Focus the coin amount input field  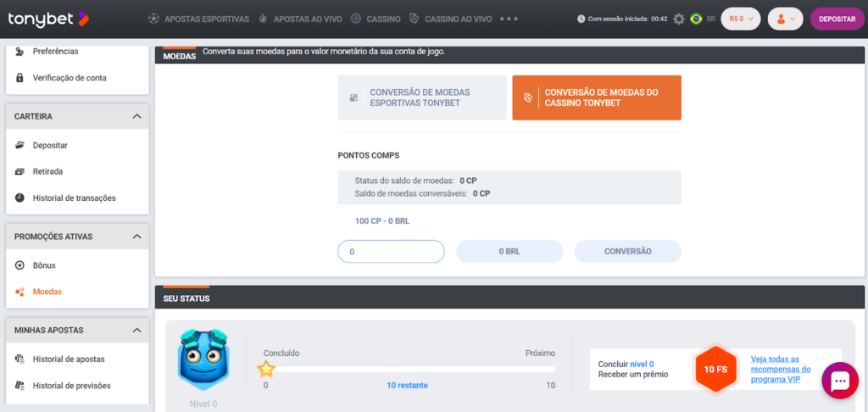(x=391, y=251)
